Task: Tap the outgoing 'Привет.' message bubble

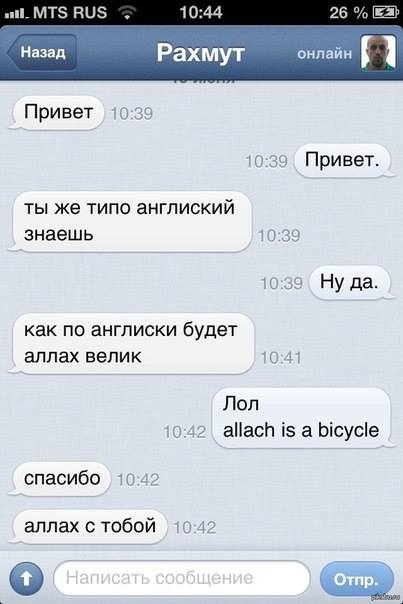Action: click(342, 160)
